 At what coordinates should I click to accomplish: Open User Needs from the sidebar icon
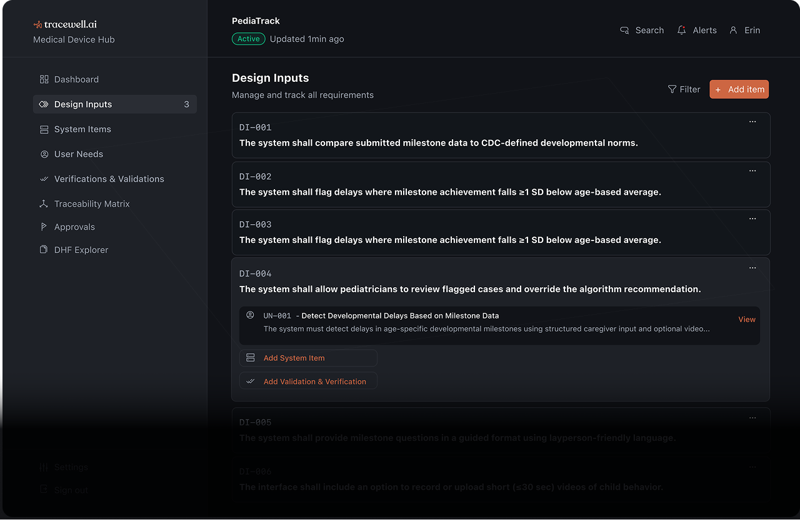point(44,154)
